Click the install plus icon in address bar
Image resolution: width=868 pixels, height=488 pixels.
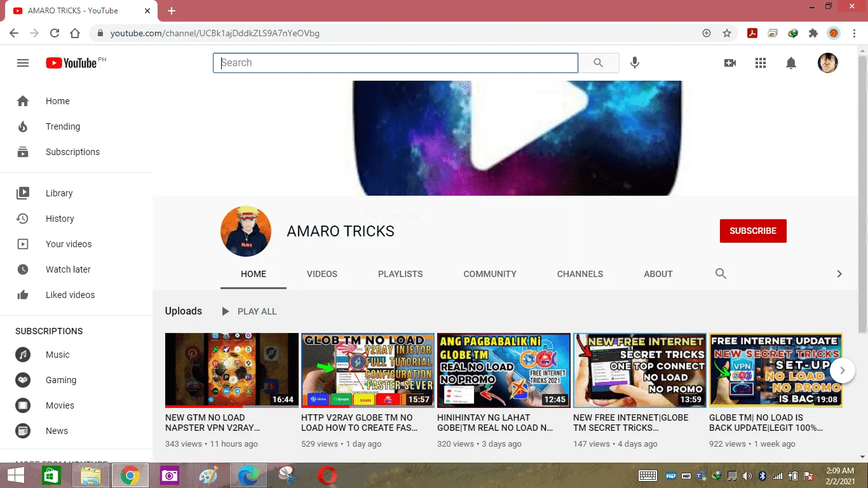(x=706, y=33)
